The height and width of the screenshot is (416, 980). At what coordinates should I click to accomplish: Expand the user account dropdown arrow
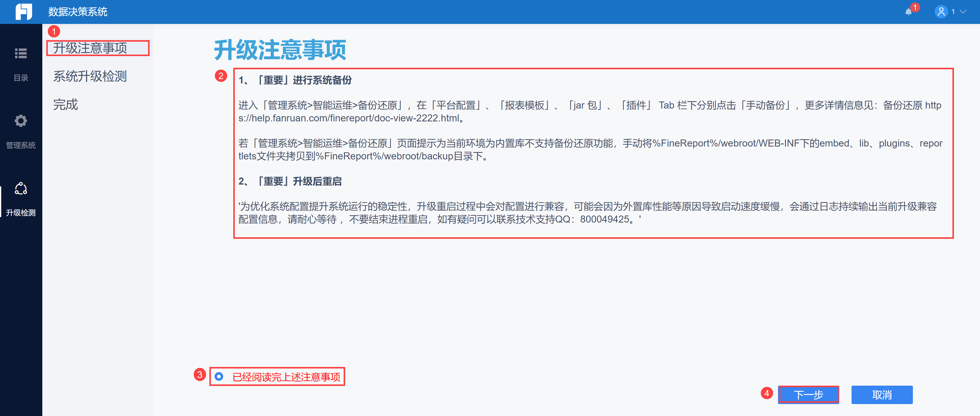(963, 12)
